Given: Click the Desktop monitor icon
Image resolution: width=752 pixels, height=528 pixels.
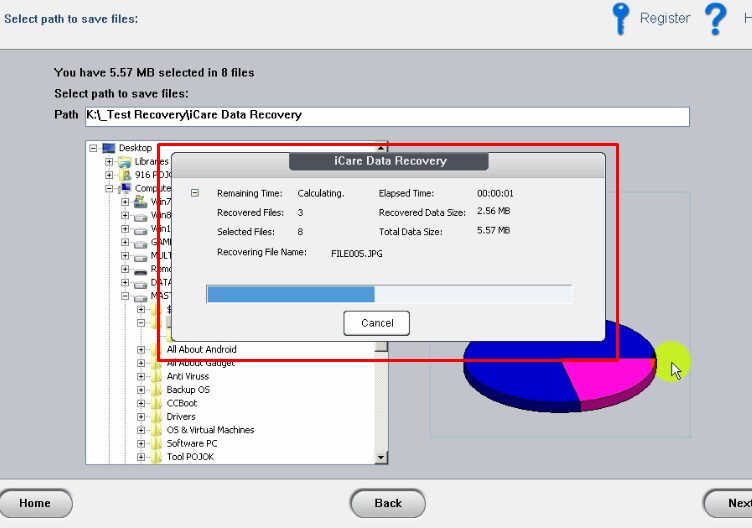Looking at the screenshot, I should tap(109, 148).
